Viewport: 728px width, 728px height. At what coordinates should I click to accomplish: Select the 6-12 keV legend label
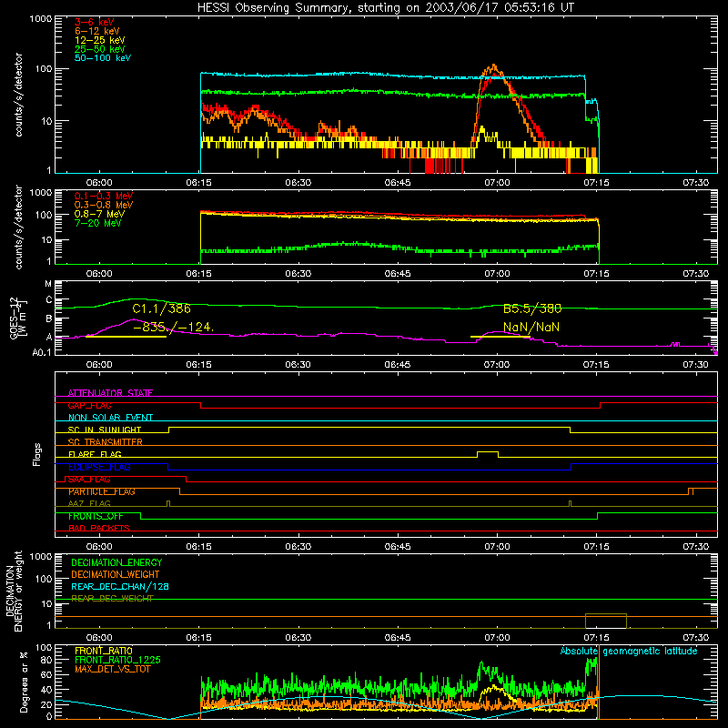click(97, 31)
